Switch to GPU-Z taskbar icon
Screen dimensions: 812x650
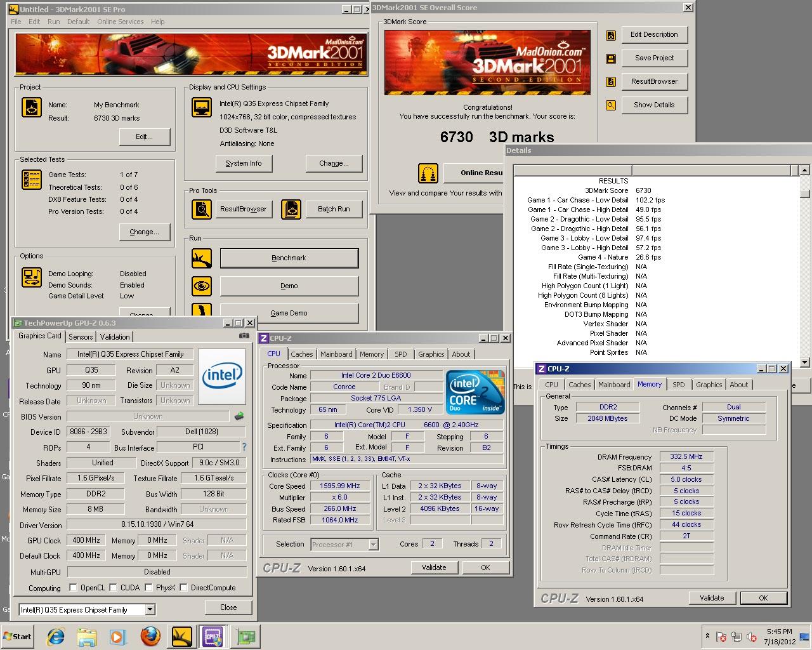tap(244, 637)
